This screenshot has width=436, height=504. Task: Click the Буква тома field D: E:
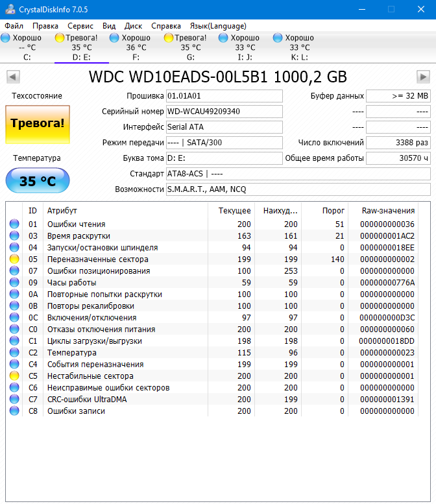coord(224,158)
